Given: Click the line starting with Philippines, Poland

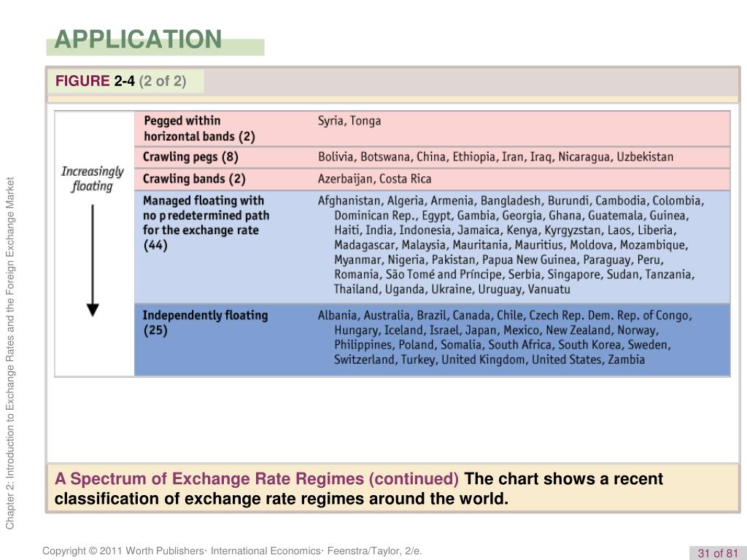Looking at the screenshot, I should (x=502, y=345).
